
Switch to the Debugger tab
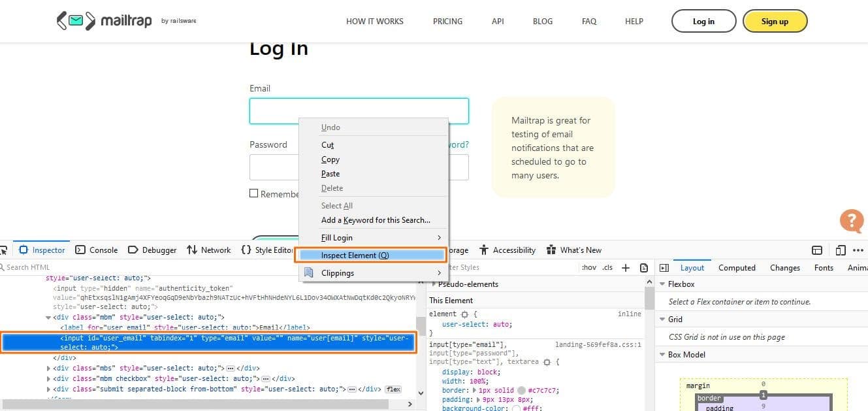coord(152,250)
